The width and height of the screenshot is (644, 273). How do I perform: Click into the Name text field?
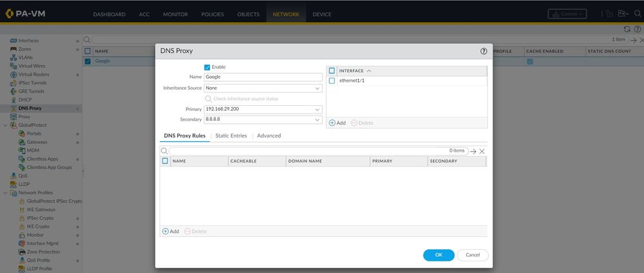(x=263, y=77)
